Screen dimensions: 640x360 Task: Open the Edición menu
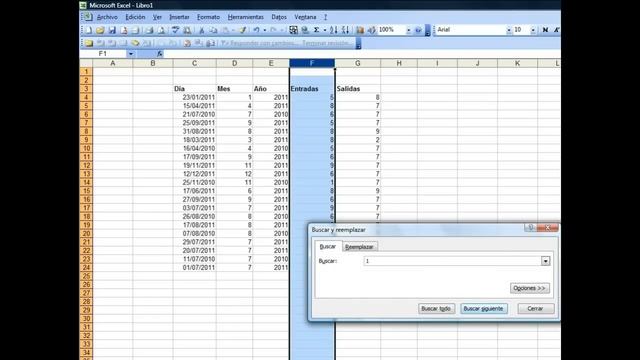(135, 17)
